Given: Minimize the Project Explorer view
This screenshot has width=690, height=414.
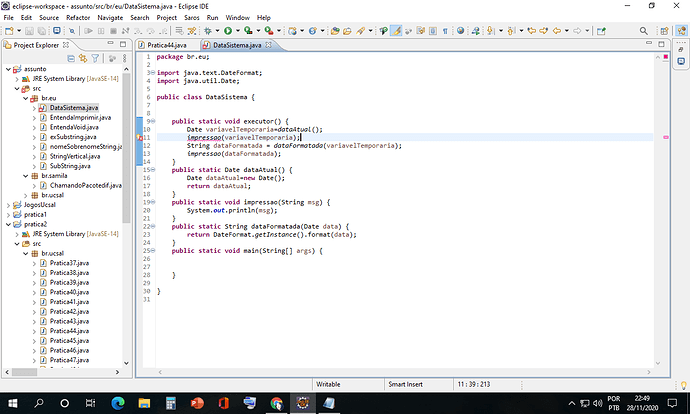Looking at the screenshot, I should (x=110, y=44).
